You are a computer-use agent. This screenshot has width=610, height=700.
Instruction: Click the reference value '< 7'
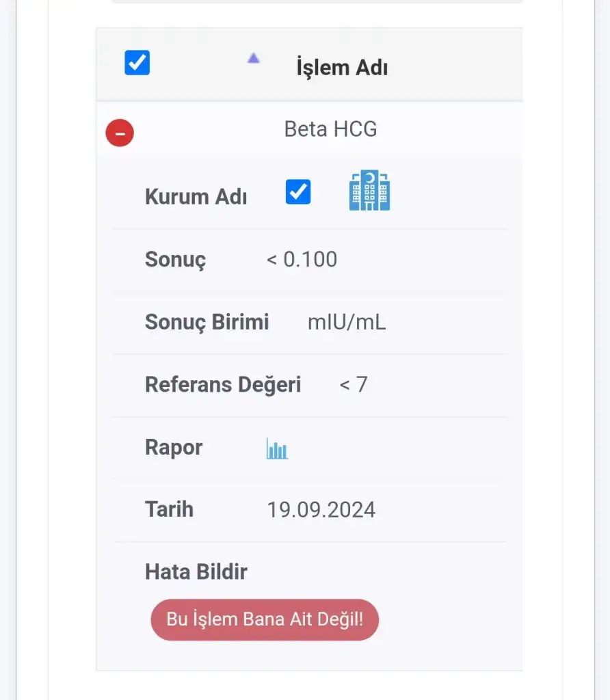tap(354, 384)
